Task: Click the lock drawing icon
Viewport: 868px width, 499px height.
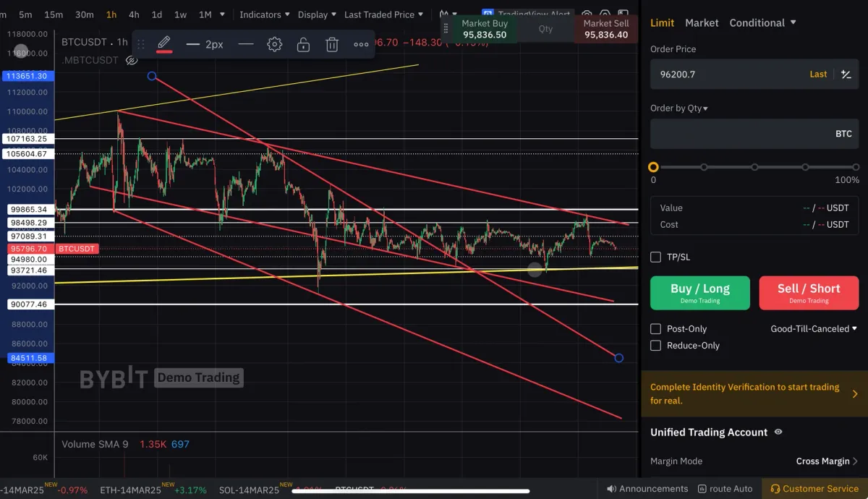Action: tap(303, 44)
